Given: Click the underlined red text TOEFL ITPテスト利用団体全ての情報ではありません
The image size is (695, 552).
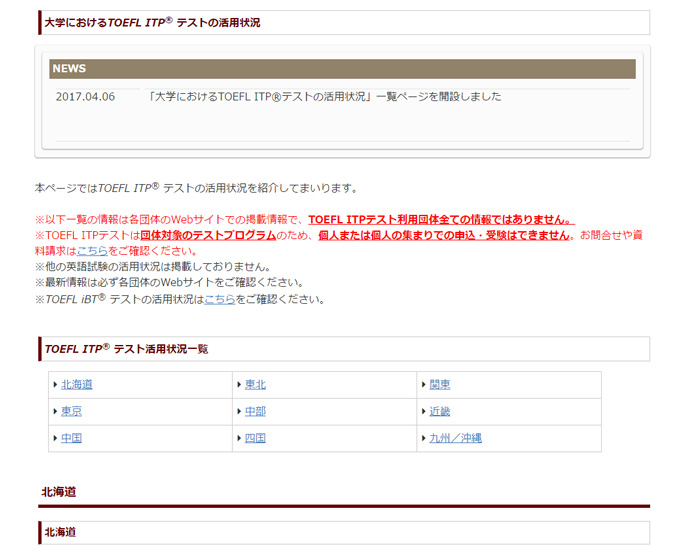Looking at the screenshot, I should (x=441, y=219).
